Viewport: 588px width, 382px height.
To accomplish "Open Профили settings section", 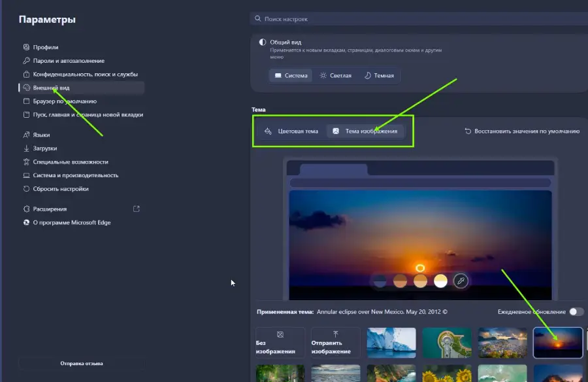I will pyautogui.click(x=82, y=47).
